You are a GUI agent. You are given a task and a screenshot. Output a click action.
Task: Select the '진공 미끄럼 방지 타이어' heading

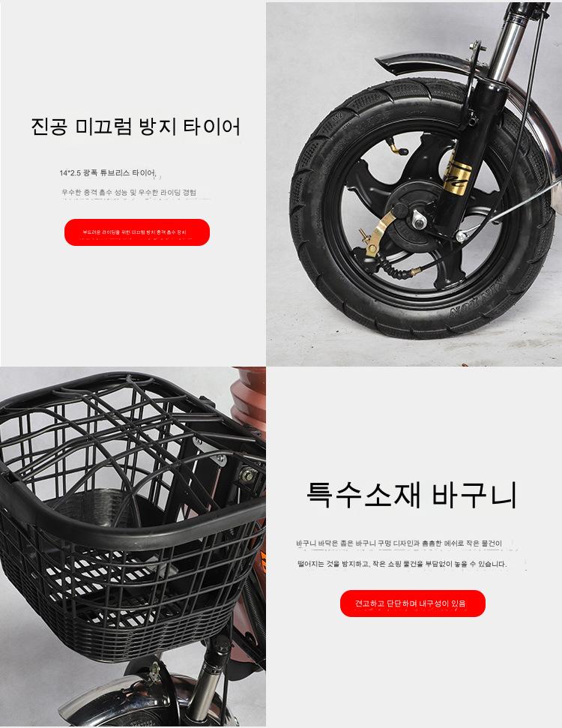[136, 127]
